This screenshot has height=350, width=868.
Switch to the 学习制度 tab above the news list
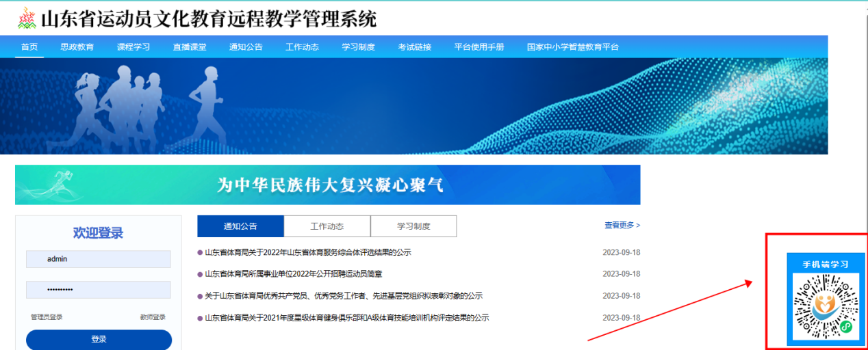[413, 226]
